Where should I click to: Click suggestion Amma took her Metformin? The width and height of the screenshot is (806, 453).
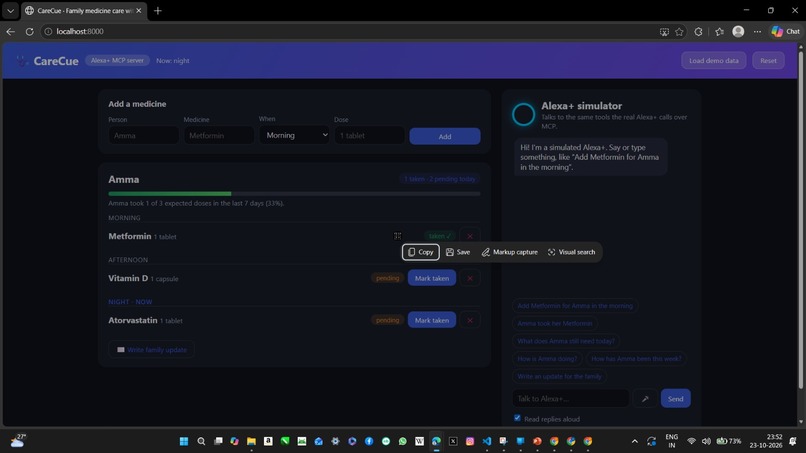point(555,323)
